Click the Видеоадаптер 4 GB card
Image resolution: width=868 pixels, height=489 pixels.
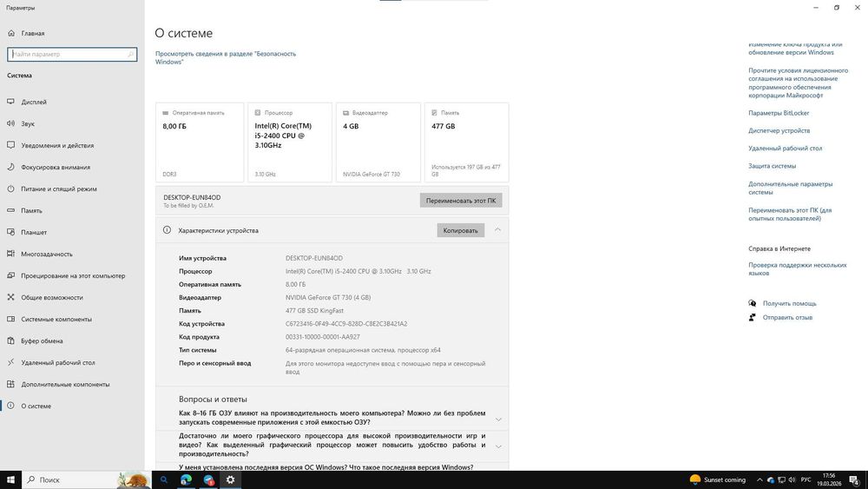(x=378, y=142)
